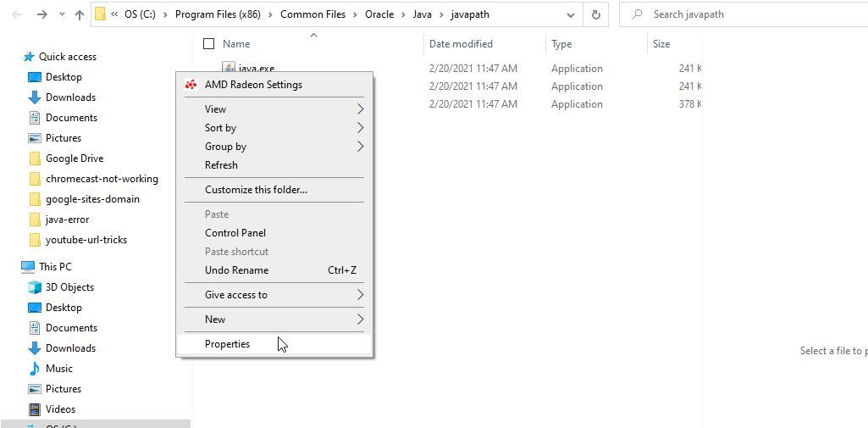Viewport: 868px width, 428px height.
Task: Click Documents icon under Quick access
Action: 35,117
